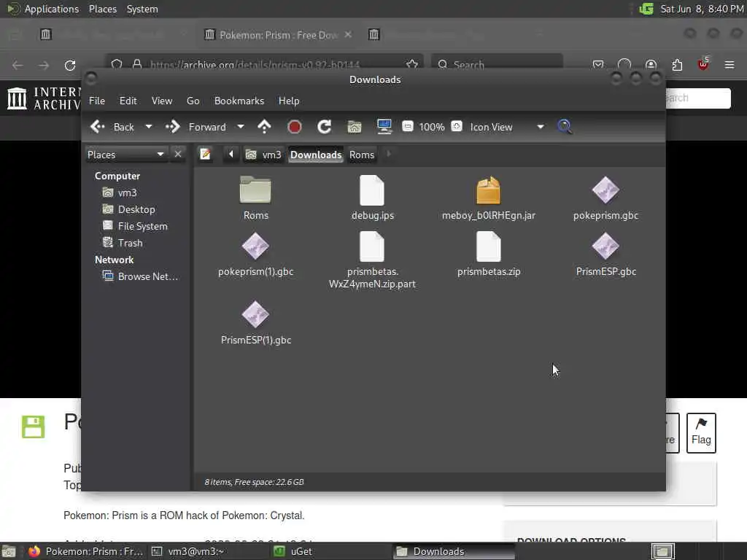This screenshot has width=747, height=560.
Task: Click the 100% zoom level button
Action: [x=432, y=127]
